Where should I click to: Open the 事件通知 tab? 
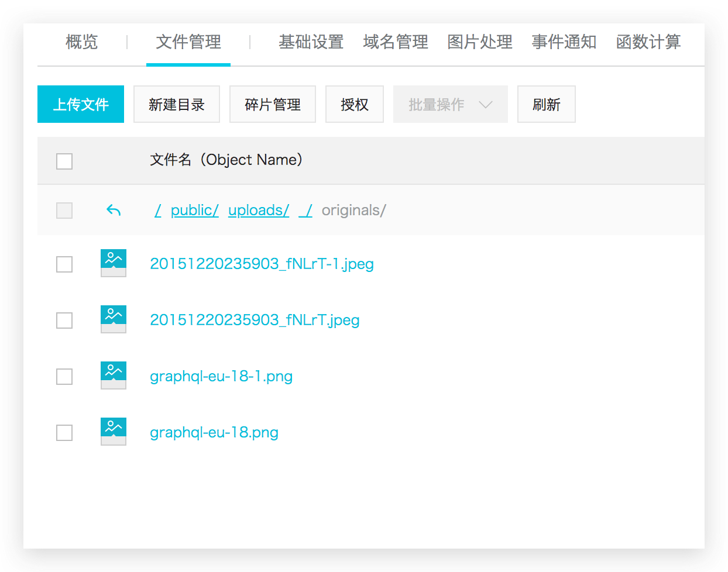pyautogui.click(x=564, y=42)
